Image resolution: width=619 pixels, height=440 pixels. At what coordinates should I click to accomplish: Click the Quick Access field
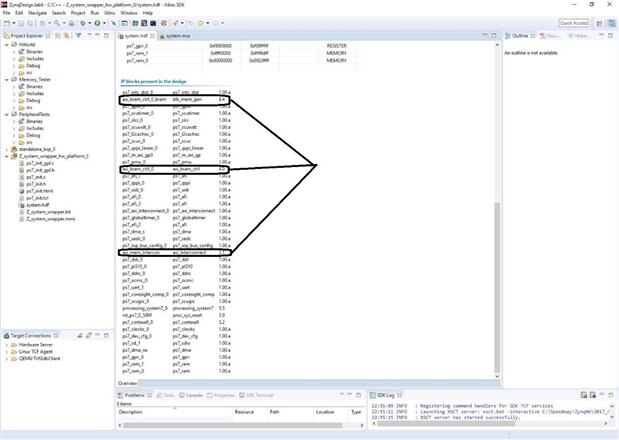pyautogui.click(x=574, y=23)
